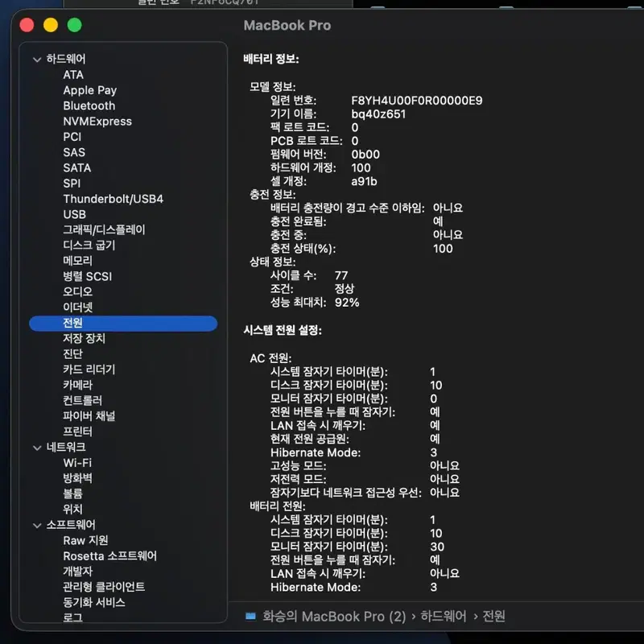Select 병렬 SCSI in the sidebar
The width and height of the screenshot is (644, 644).
point(88,277)
